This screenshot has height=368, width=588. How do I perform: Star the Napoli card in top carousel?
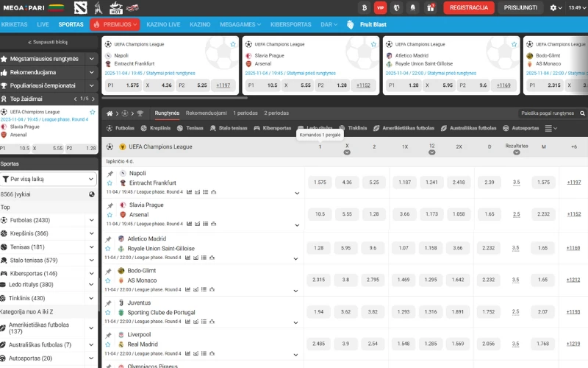pyautogui.click(x=233, y=44)
